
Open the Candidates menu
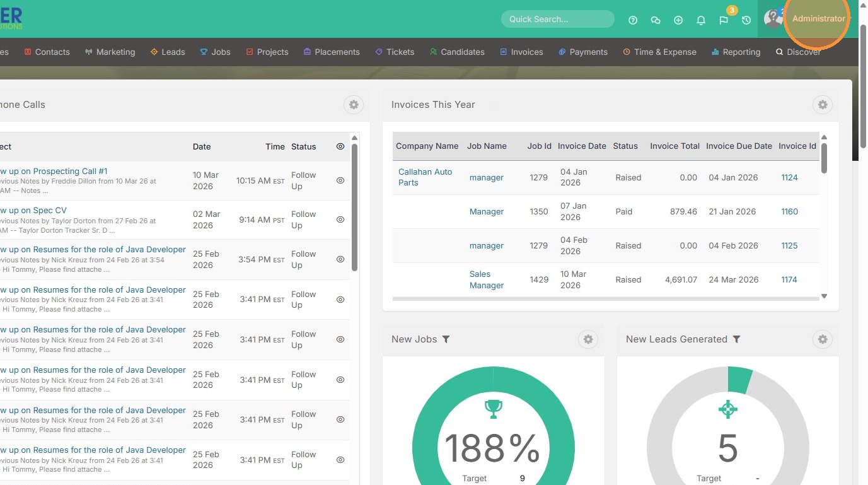[x=457, y=52]
